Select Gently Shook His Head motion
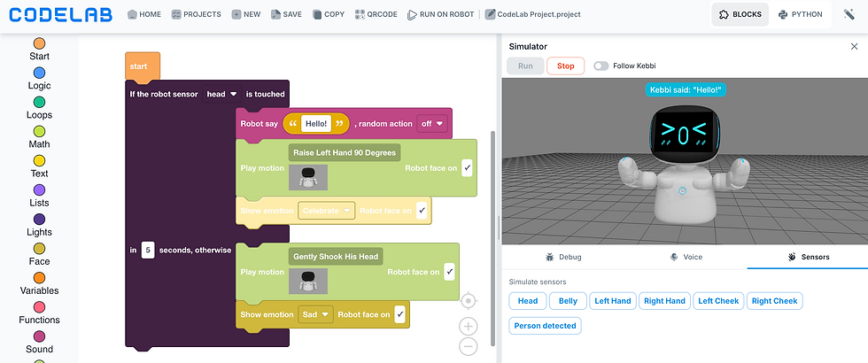This screenshot has width=868, height=363. point(336,257)
